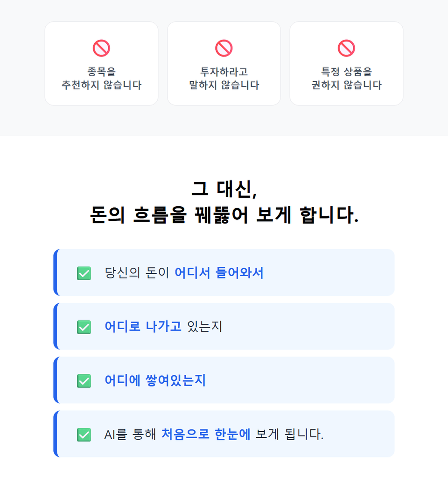Click the blue highlighted text '어디로 나가고'
Viewport: 448px width, 484px height.
pyautogui.click(x=143, y=327)
